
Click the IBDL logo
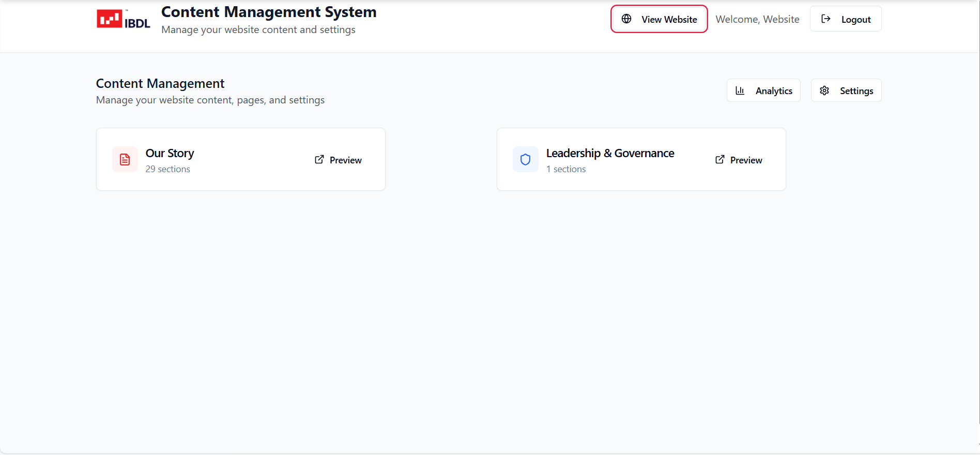tap(123, 19)
